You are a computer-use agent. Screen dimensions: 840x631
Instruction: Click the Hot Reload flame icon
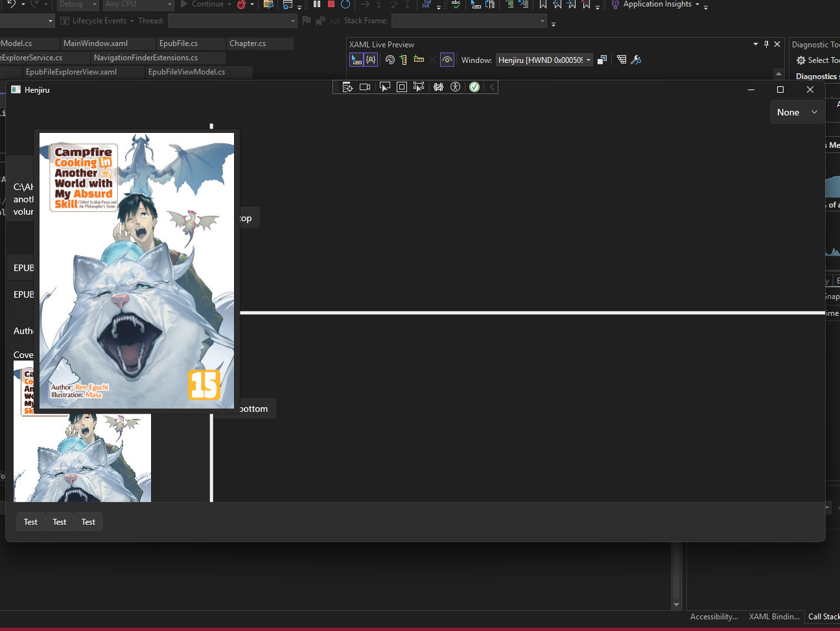point(242,4)
